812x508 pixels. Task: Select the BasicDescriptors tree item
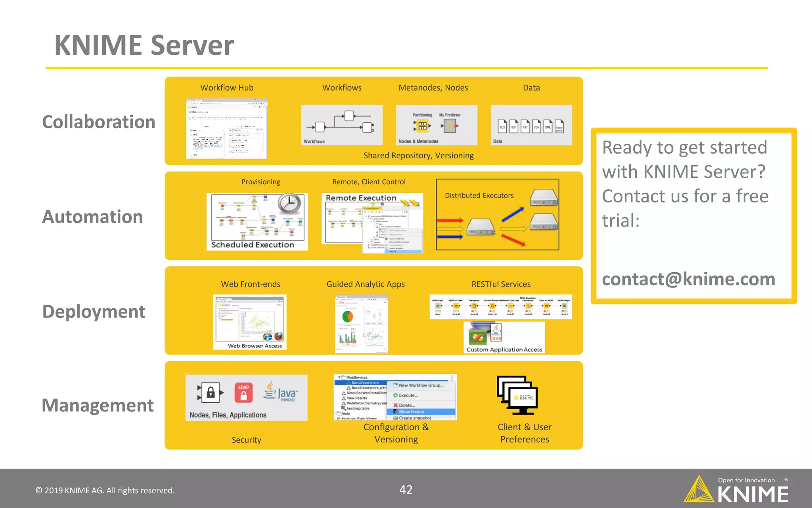click(x=365, y=383)
